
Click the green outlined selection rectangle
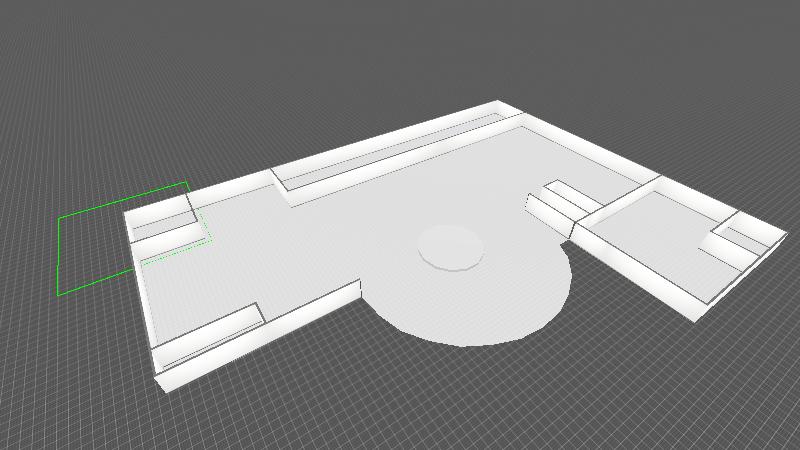click(59, 255)
